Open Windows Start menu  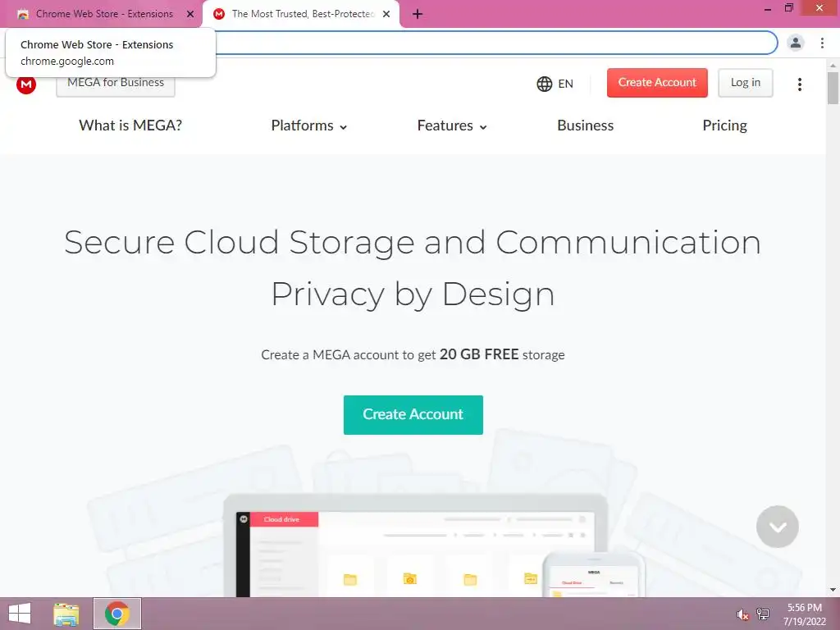point(20,614)
